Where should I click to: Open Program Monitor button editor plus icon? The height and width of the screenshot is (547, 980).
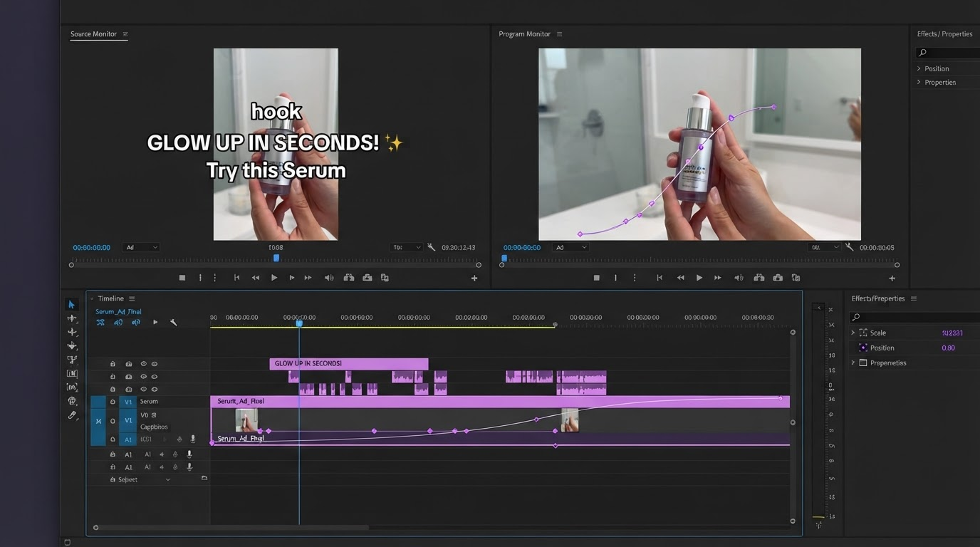(x=892, y=278)
